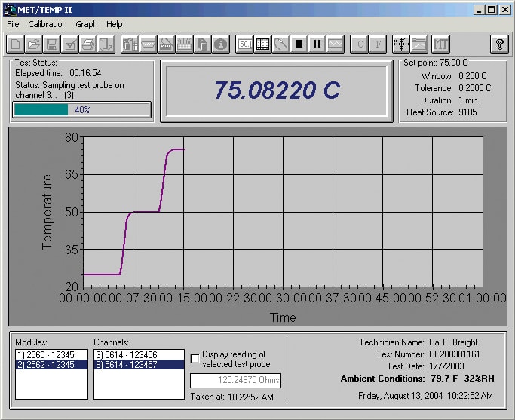The width and height of the screenshot is (515, 420).
Task: Select channel 3) 5614 - 123456
Action: click(139, 354)
